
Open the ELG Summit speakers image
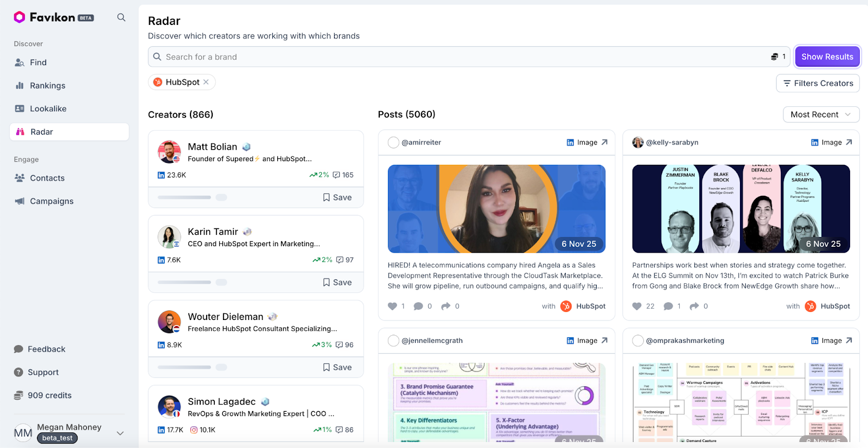(741, 209)
